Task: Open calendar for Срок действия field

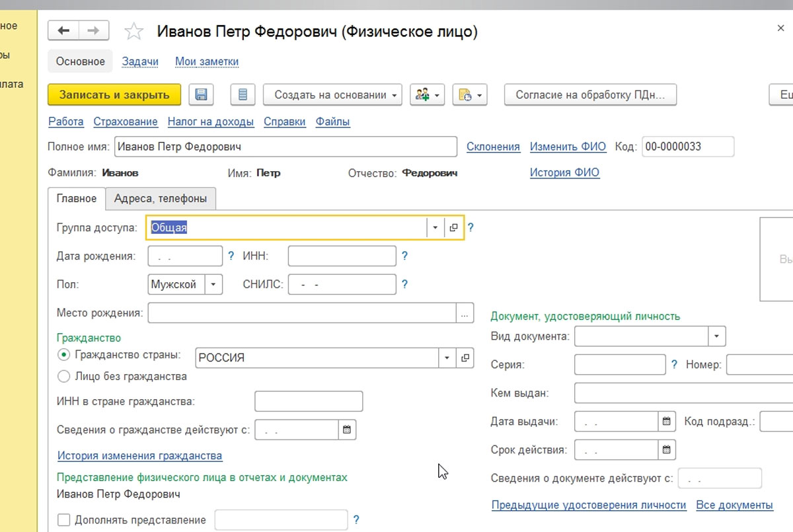Action: (667, 450)
